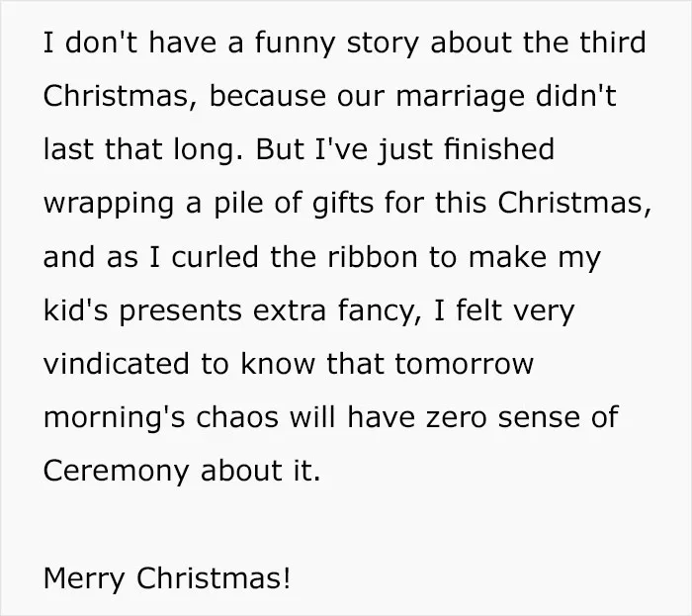Click on the word "kid's"
The image size is (692, 616).
pos(75,310)
